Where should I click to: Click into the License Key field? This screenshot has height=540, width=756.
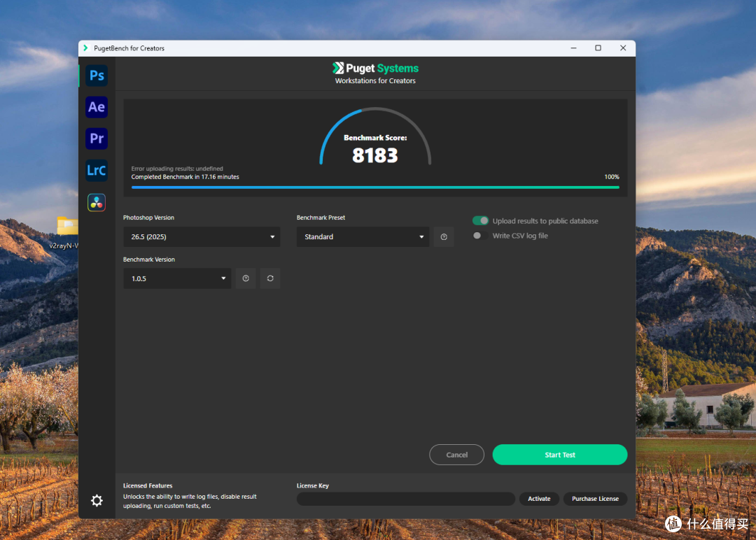[x=405, y=499]
